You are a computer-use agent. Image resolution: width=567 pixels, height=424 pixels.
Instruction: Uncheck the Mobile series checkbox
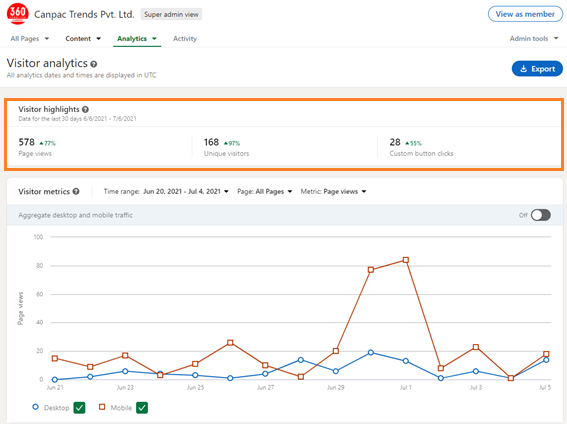point(142,408)
